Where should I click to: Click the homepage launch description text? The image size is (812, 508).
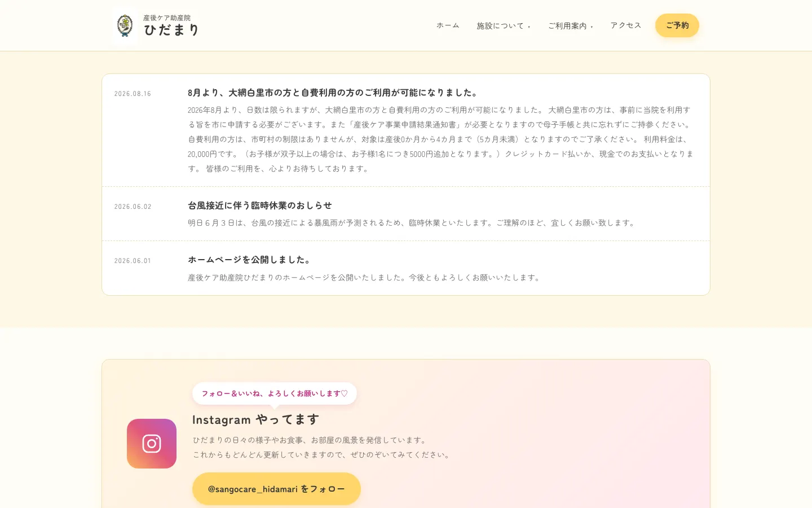365,278
